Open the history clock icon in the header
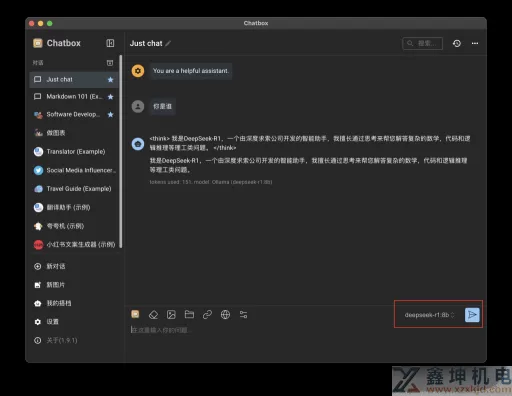 pyautogui.click(x=457, y=43)
